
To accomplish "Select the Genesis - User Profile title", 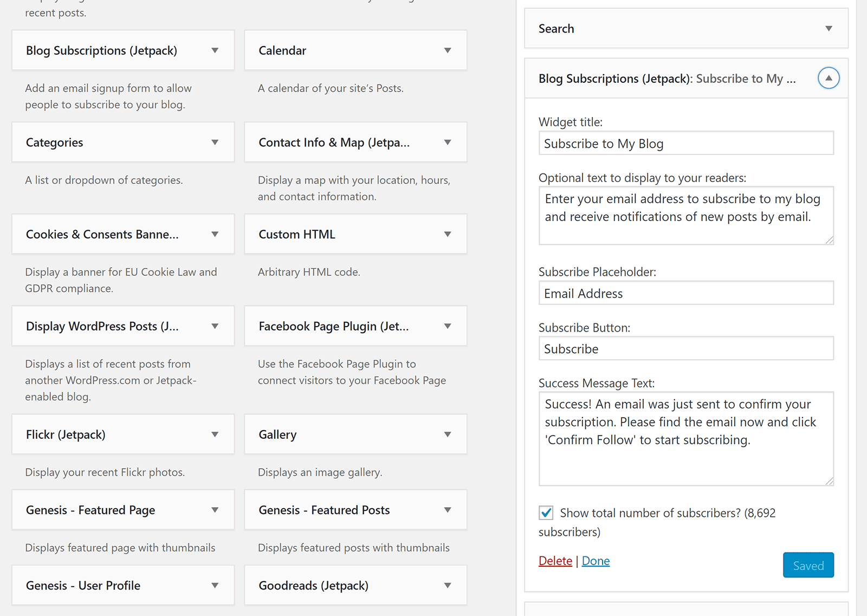I will (83, 585).
